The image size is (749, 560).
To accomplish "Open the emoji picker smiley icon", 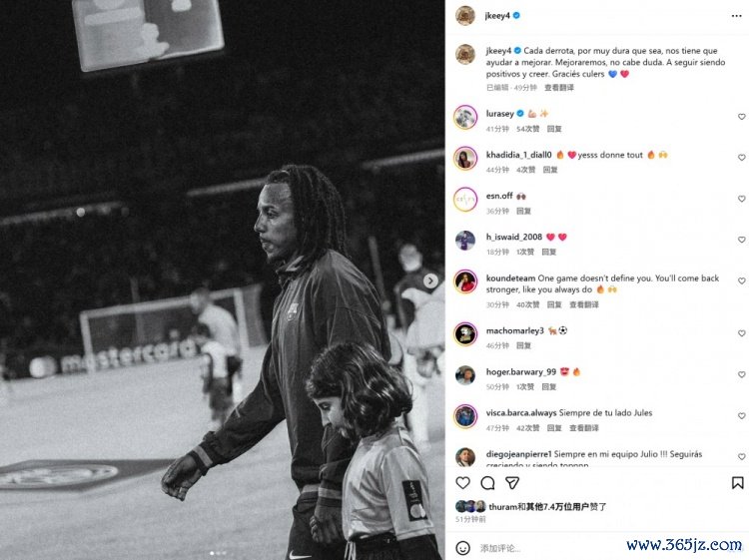I will click(x=462, y=548).
